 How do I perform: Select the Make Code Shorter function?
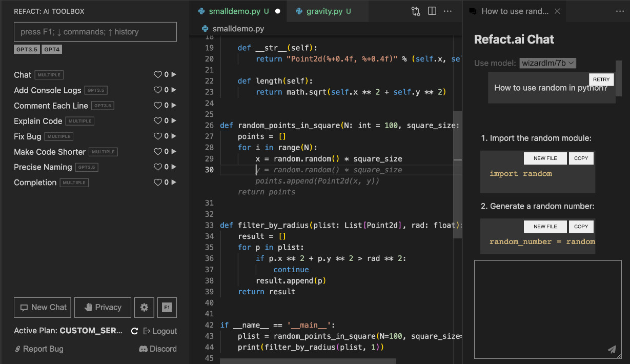[x=50, y=152]
